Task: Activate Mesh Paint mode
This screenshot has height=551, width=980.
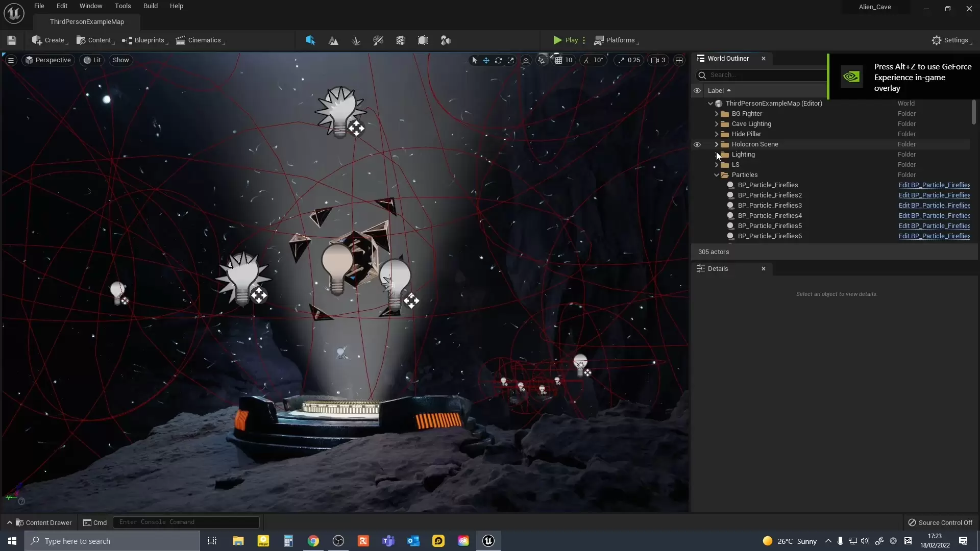Action: tap(378, 40)
